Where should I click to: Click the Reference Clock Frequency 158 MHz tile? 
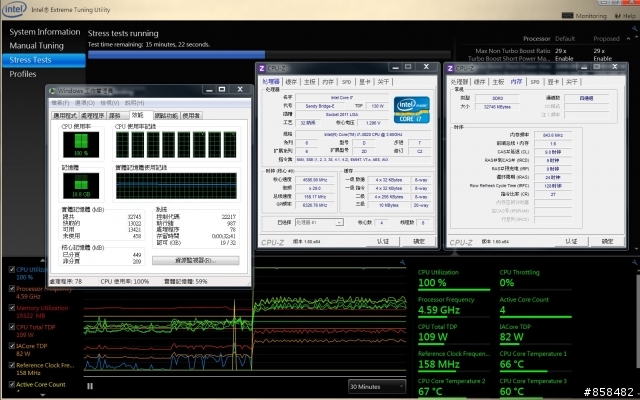coord(454,361)
